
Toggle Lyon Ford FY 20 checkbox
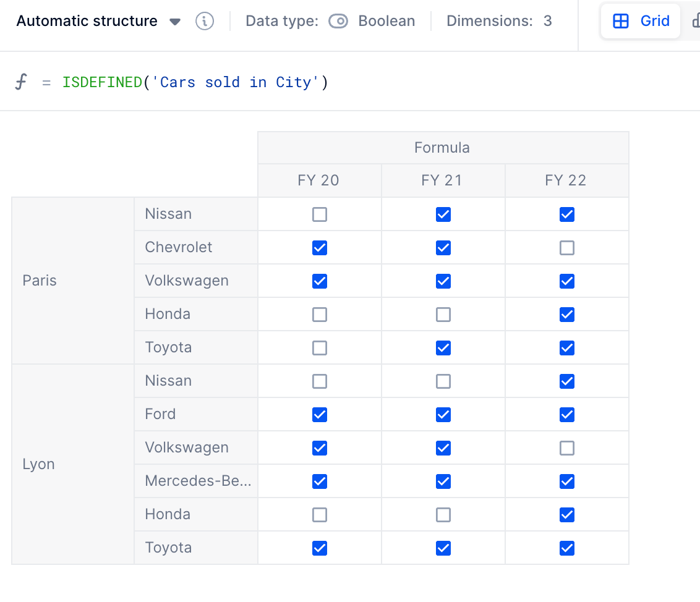[320, 415]
